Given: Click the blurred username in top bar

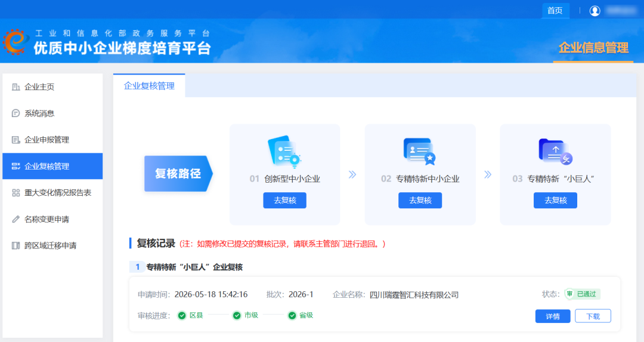Looking at the screenshot, I should click(621, 10).
